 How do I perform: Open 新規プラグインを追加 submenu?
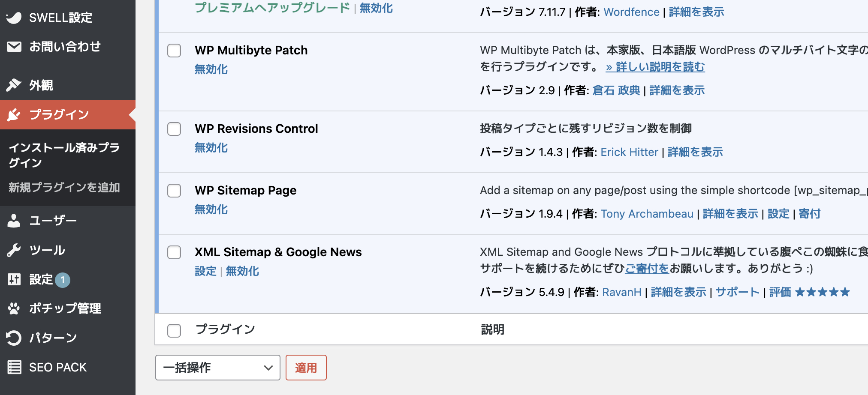(64, 188)
